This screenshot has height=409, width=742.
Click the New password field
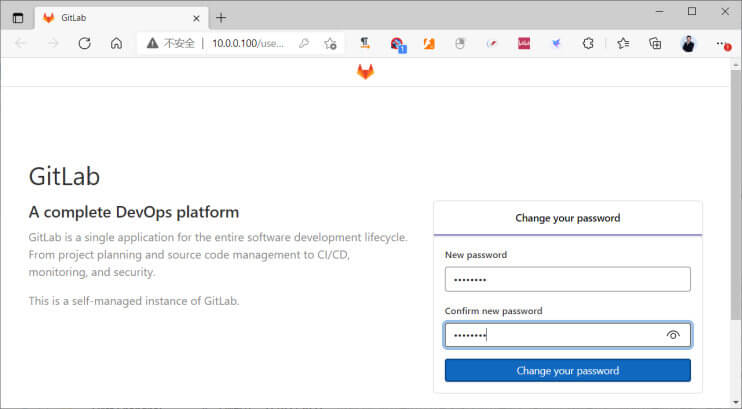coord(567,279)
